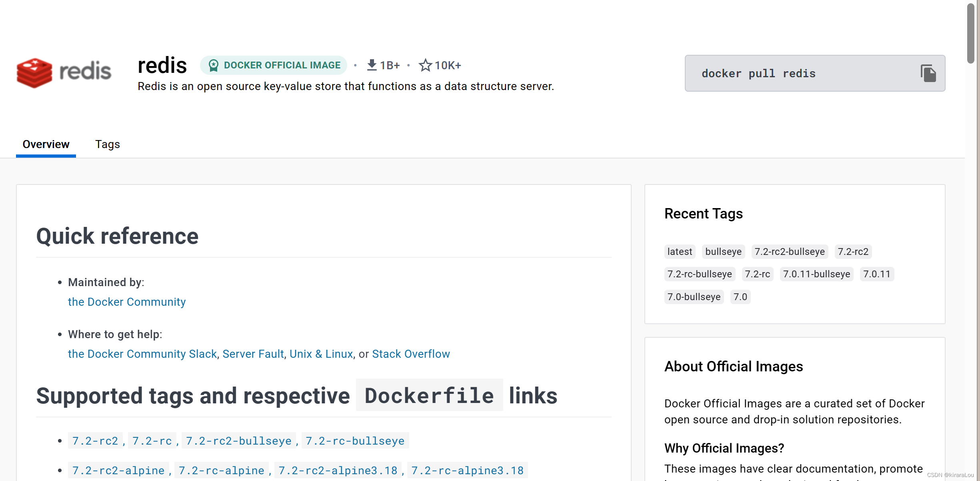Open the Docker Community Slack link
This screenshot has width=980, height=481.
pos(142,354)
